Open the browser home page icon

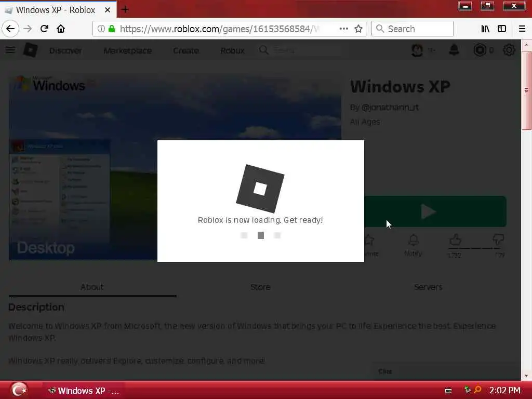(61, 29)
